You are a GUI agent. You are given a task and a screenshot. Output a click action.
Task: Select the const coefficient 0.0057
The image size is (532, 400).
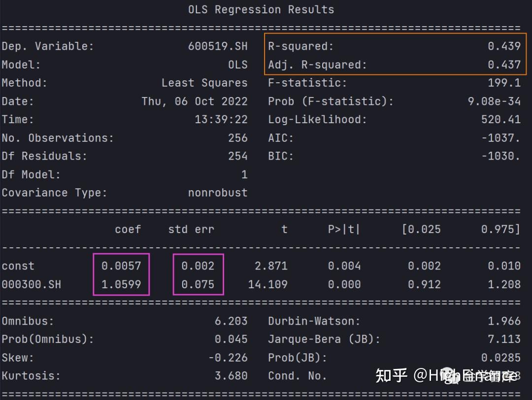click(121, 266)
